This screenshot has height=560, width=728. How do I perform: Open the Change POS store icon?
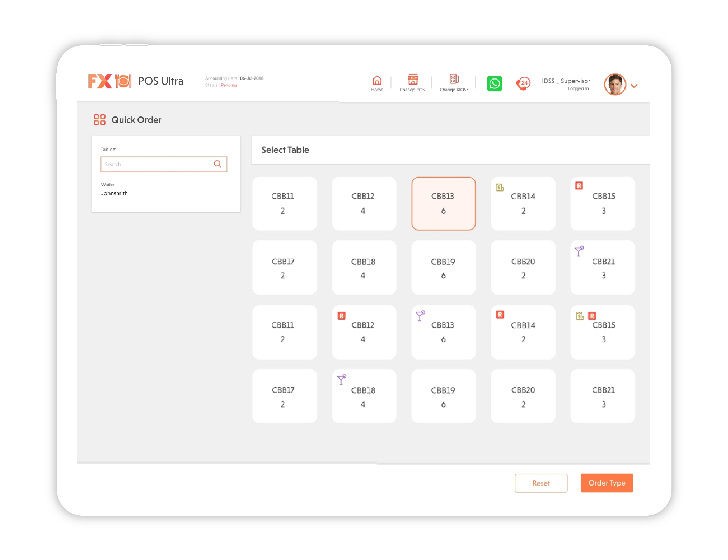pyautogui.click(x=413, y=80)
